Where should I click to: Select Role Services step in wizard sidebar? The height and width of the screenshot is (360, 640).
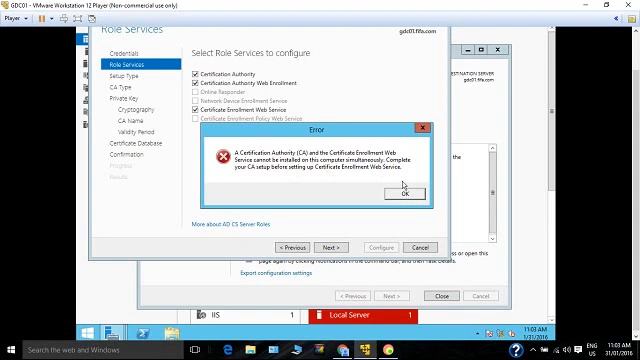(x=141, y=64)
